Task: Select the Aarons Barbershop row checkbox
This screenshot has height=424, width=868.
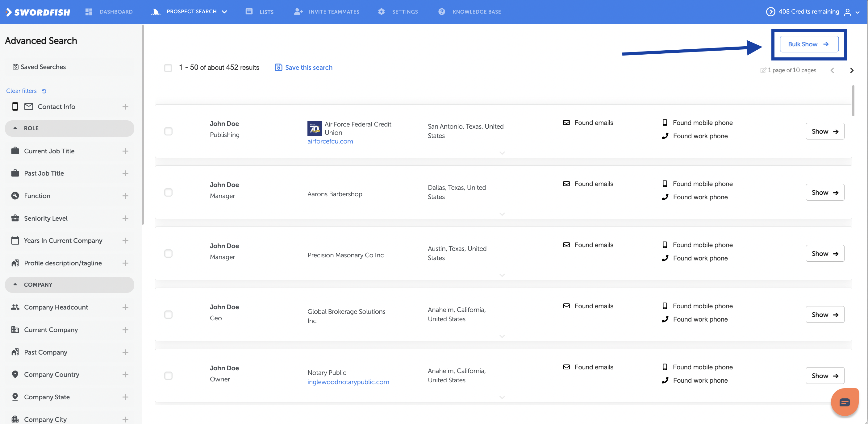Action: click(x=168, y=192)
